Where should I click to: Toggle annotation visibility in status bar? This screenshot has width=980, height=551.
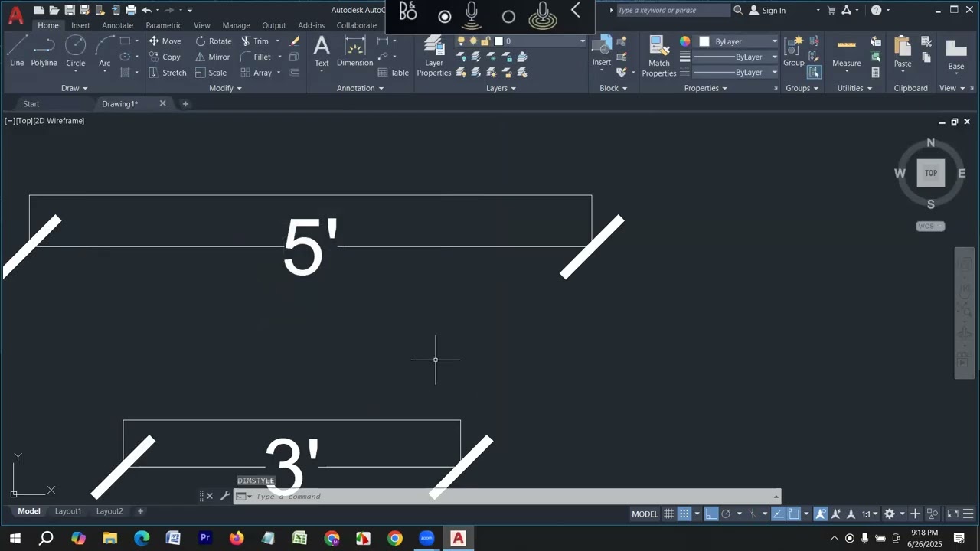[x=820, y=514]
